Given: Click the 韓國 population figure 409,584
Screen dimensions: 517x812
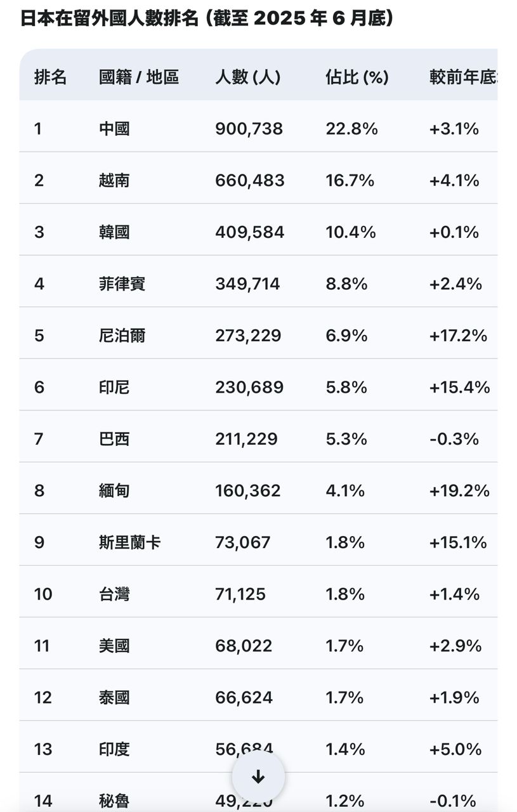Looking at the screenshot, I should 249,232.
